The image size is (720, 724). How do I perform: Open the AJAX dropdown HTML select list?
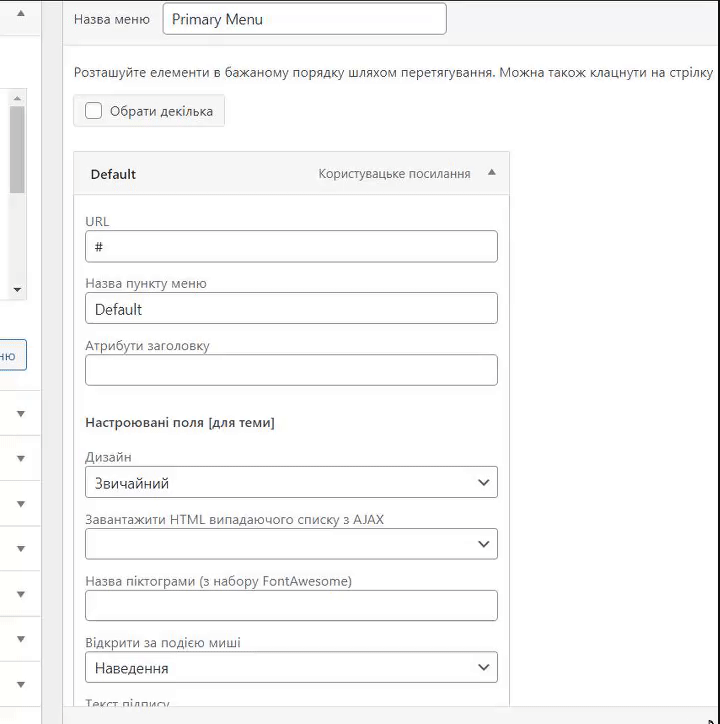tap(291, 544)
